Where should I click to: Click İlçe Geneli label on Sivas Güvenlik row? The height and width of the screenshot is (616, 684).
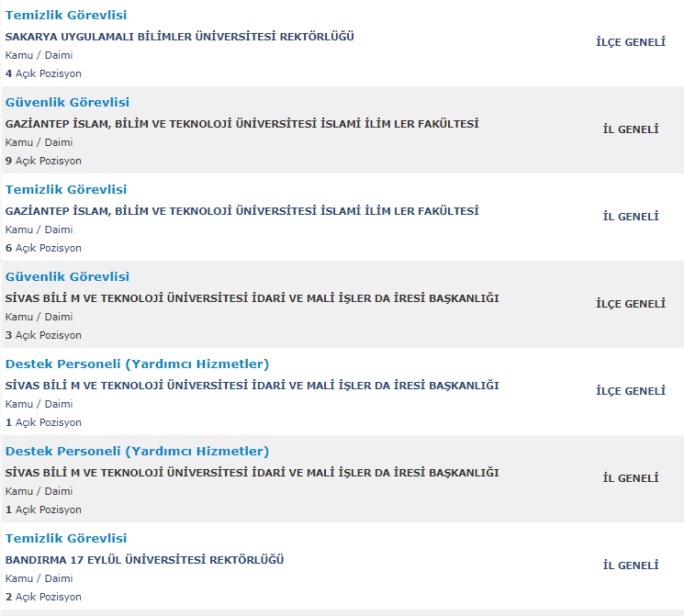pos(631,304)
